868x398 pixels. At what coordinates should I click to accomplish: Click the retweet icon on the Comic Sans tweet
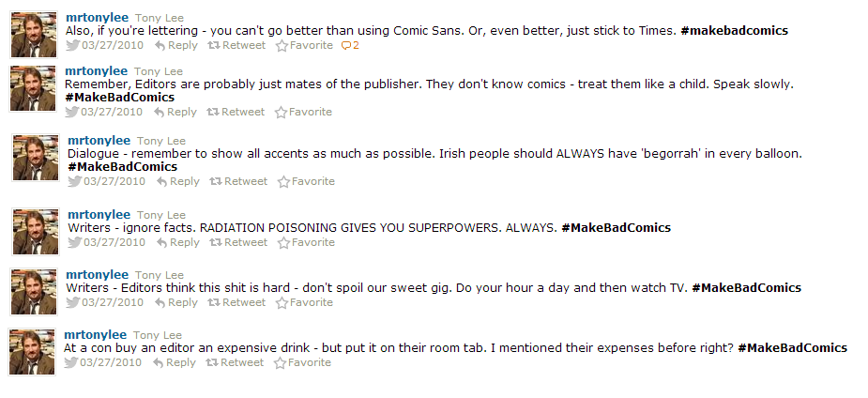[213, 45]
